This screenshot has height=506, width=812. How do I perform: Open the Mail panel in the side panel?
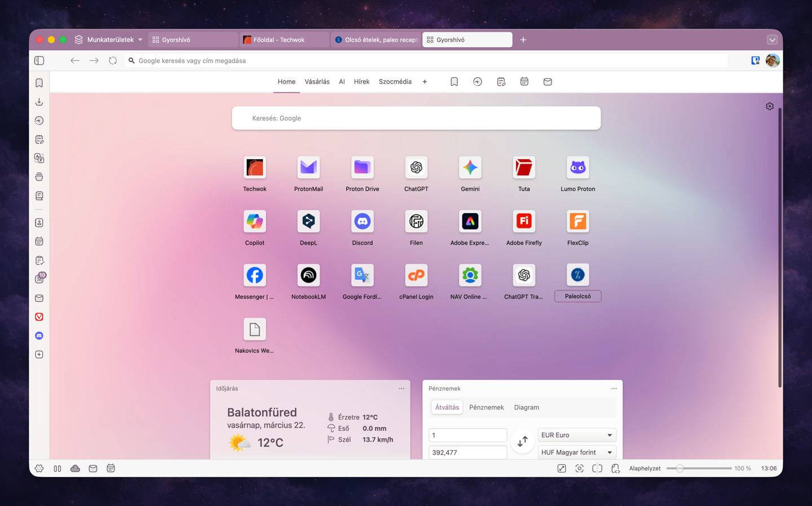[x=39, y=298]
